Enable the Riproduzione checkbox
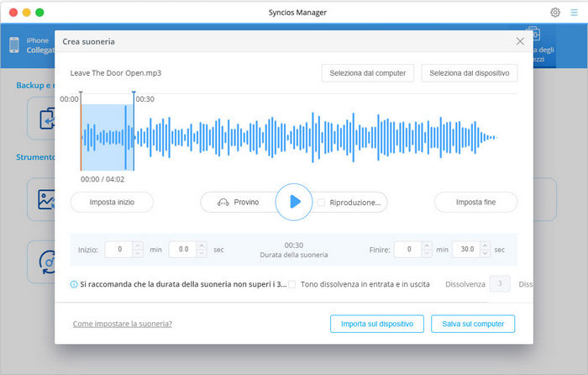The width and height of the screenshot is (588, 375). point(321,203)
